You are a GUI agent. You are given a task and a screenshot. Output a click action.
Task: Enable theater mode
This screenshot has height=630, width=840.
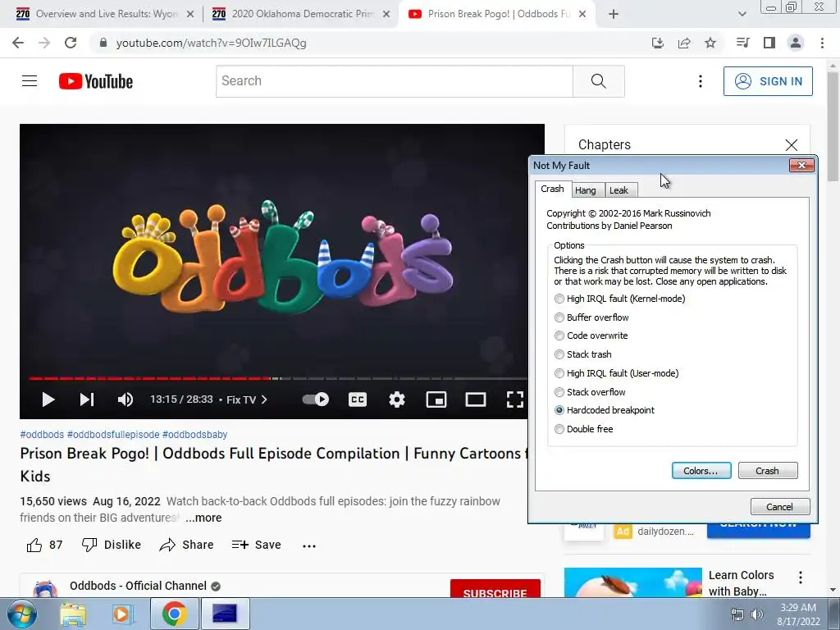coord(476,399)
